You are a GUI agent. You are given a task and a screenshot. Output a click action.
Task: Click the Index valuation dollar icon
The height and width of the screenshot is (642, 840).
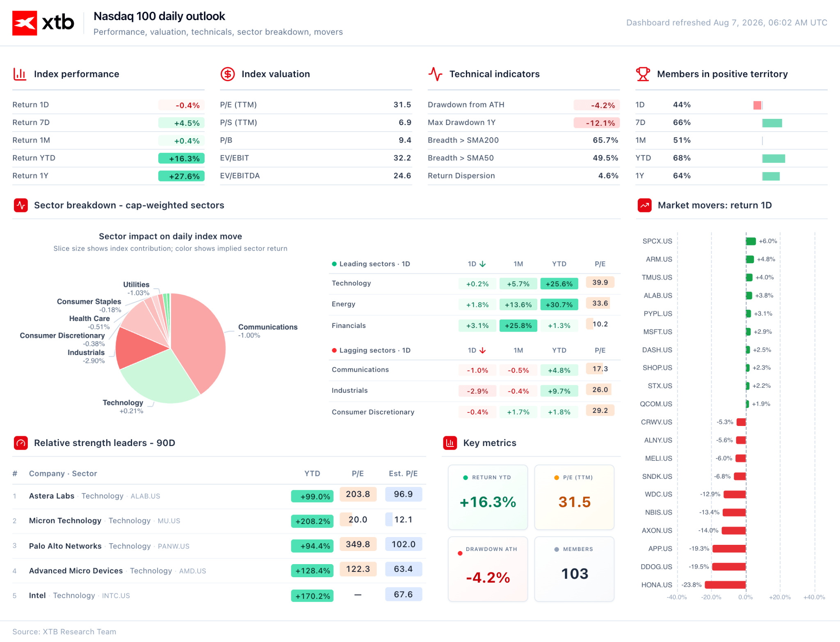click(x=228, y=74)
